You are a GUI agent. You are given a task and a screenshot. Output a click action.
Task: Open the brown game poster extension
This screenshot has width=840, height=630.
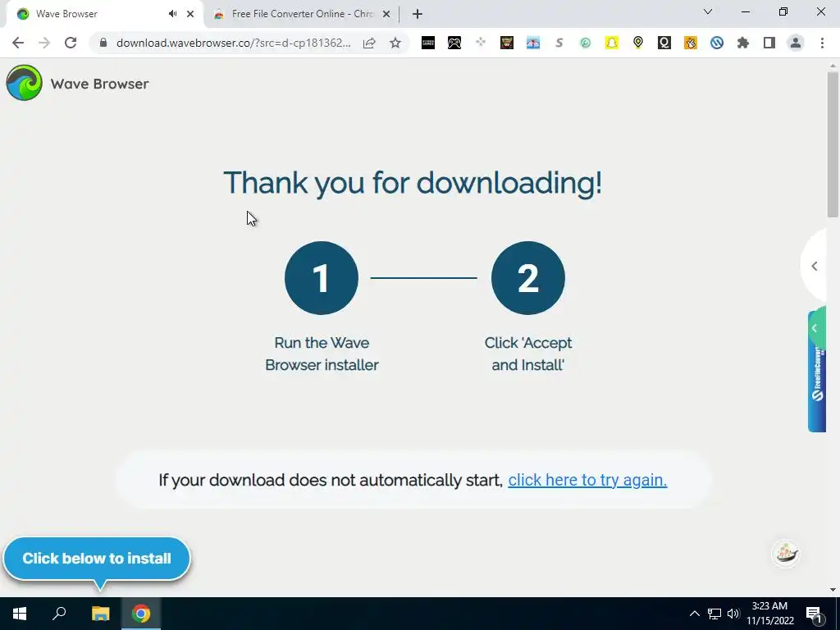507,43
